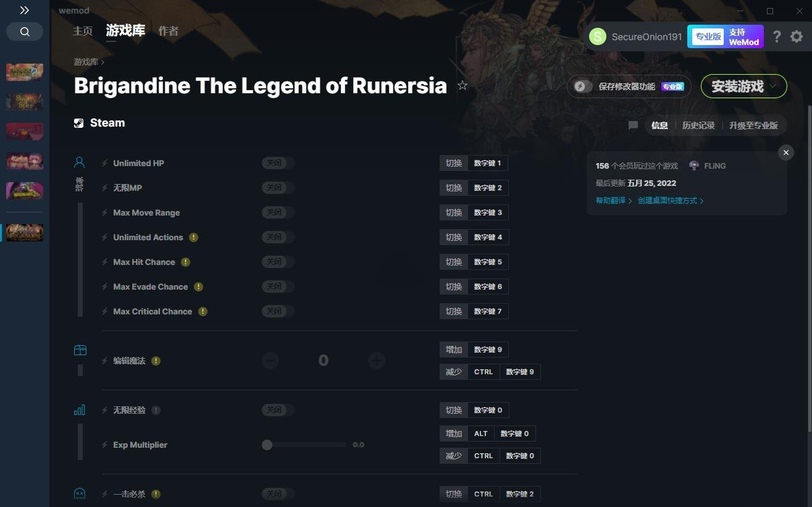Toggle 无限MP cheat

coord(278,188)
